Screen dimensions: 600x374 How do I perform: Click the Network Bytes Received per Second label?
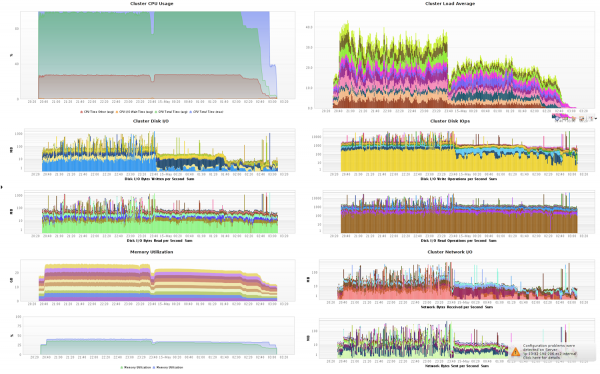(457, 307)
